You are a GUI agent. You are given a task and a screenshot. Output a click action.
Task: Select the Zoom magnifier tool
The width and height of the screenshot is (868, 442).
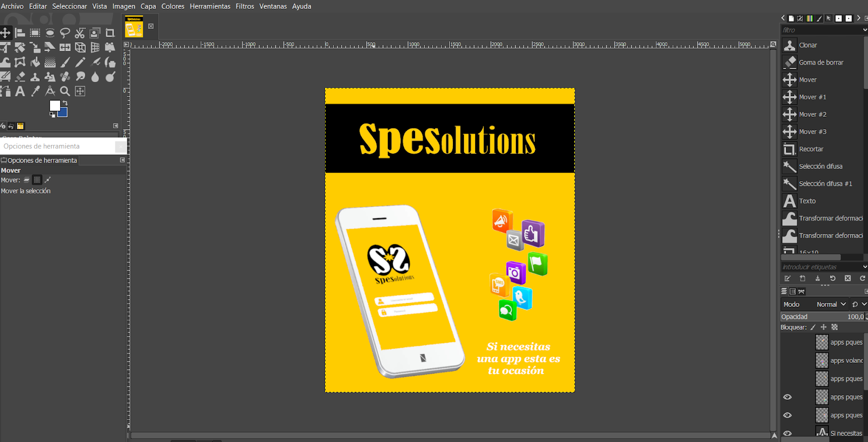pos(65,91)
